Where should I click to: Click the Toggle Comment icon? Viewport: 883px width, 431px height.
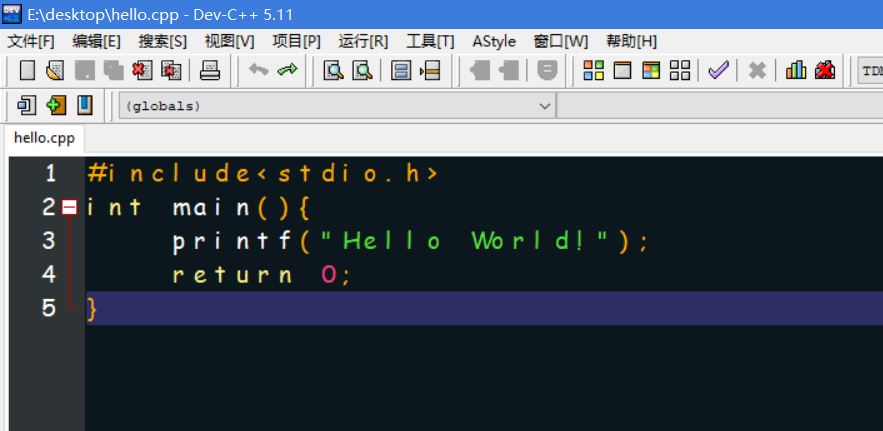tap(547, 71)
